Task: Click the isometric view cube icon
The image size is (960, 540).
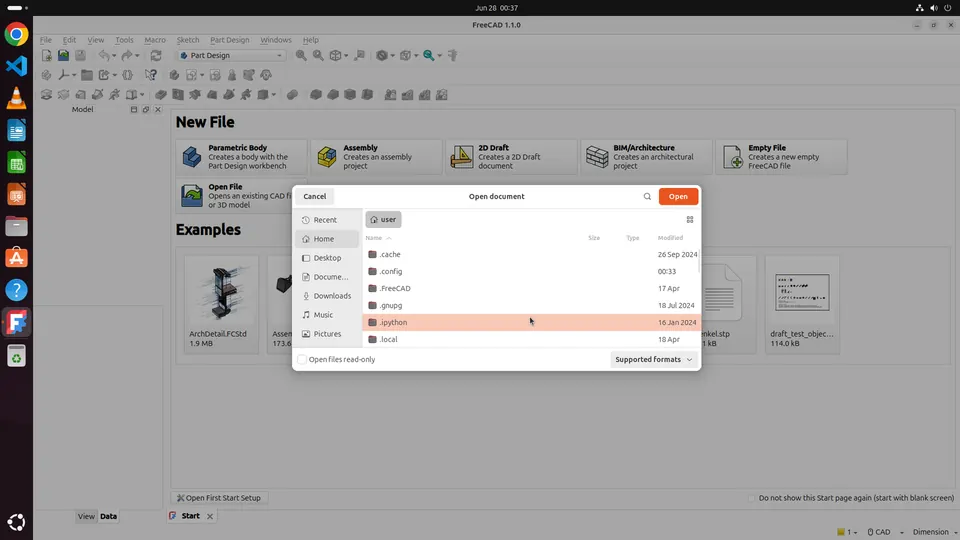Action: [x=336, y=56]
